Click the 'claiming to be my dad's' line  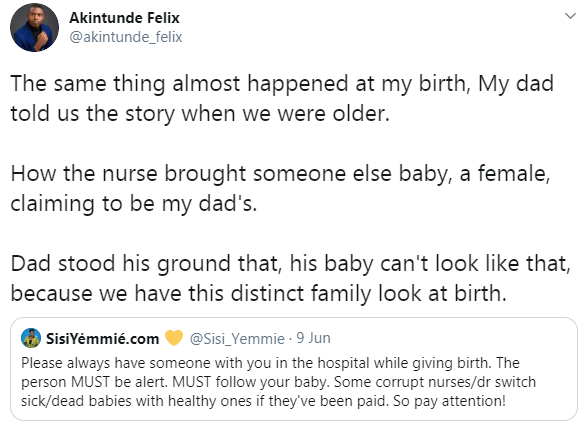tap(134, 204)
